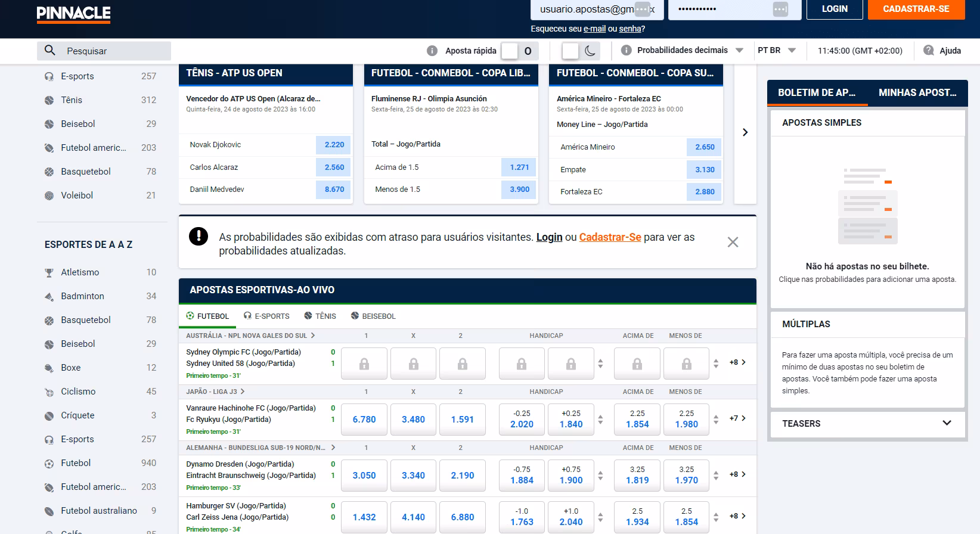Open the Ajuda help icon
980x534 pixels.
[928, 51]
